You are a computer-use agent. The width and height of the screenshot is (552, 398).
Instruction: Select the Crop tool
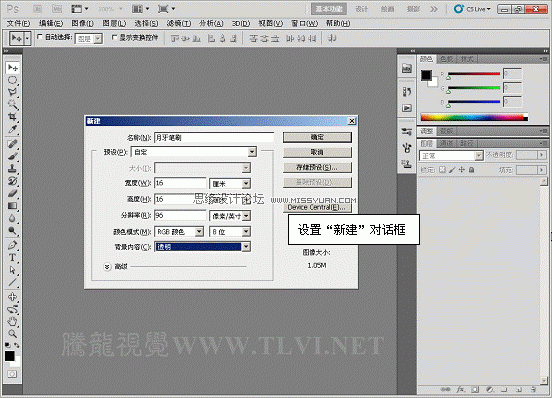[x=13, y=117]
